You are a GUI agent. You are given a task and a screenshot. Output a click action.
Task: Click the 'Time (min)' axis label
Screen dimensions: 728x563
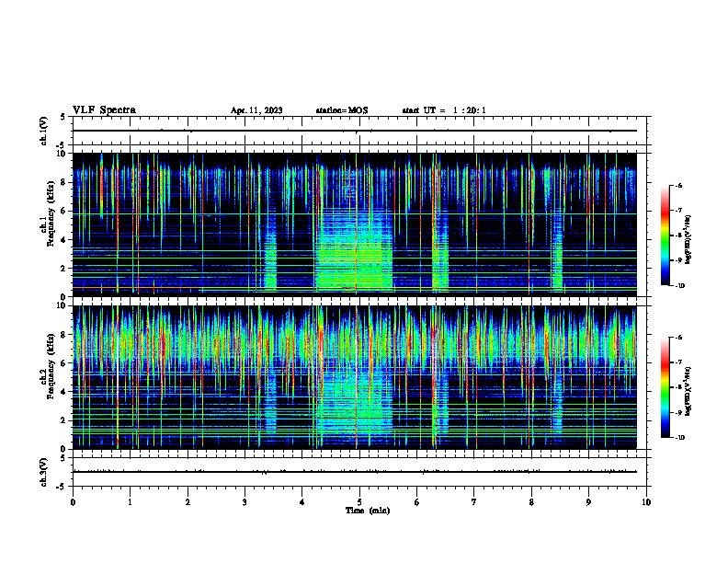point(368,511)
